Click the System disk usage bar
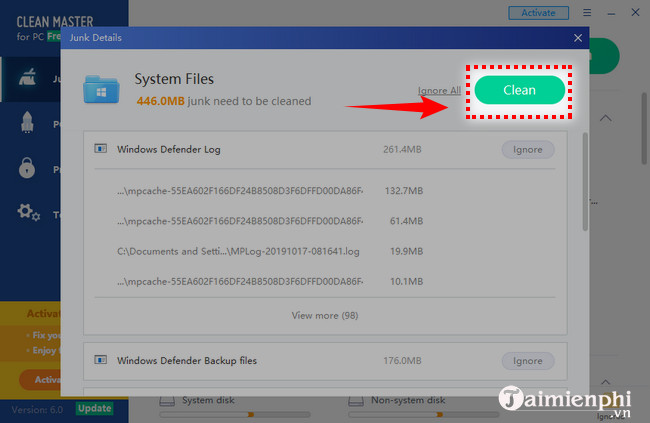 point(235,414)
